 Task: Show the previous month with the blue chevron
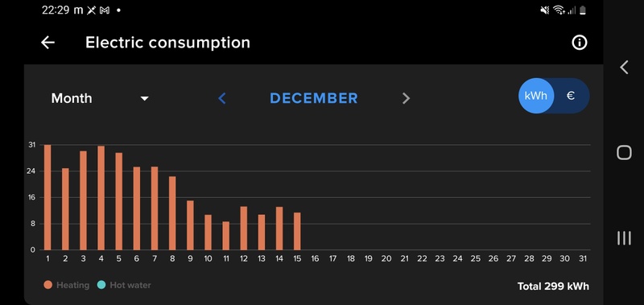222,98
